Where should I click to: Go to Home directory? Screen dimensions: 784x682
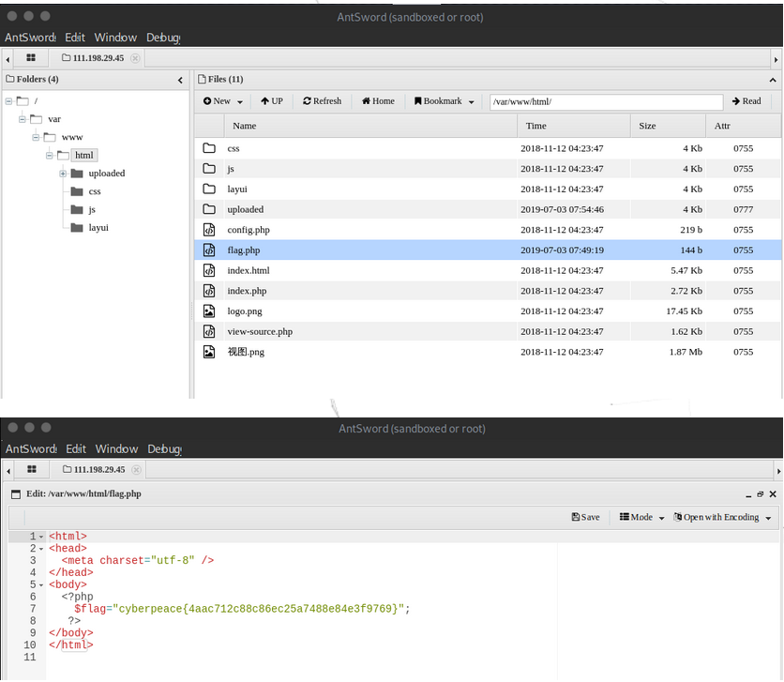tap(378, 101)
